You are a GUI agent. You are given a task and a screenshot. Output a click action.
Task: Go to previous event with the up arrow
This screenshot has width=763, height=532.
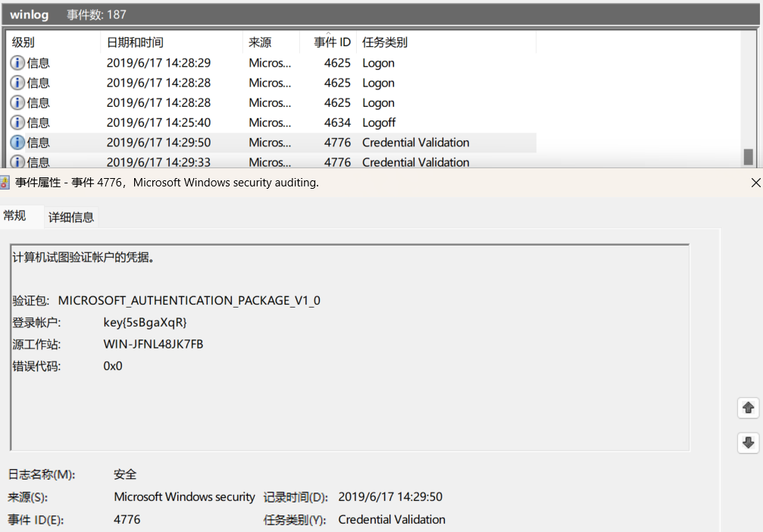(x=748, y=408)
